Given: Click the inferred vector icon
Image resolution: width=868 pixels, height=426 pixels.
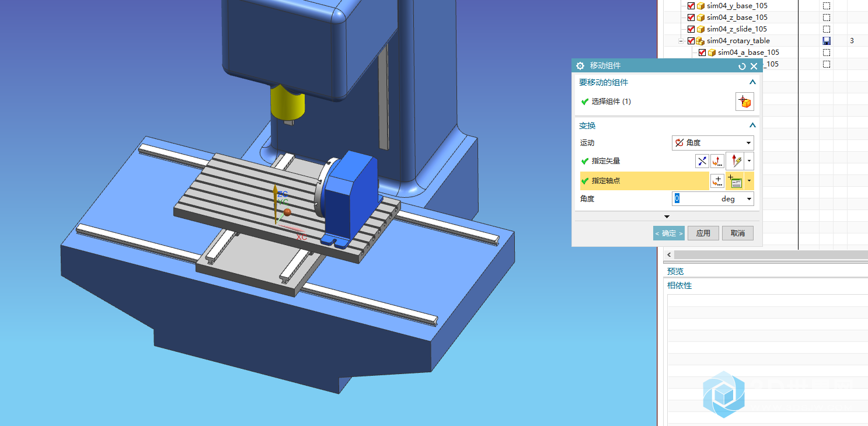Looking at the screenshot, I should coord(734,161).
